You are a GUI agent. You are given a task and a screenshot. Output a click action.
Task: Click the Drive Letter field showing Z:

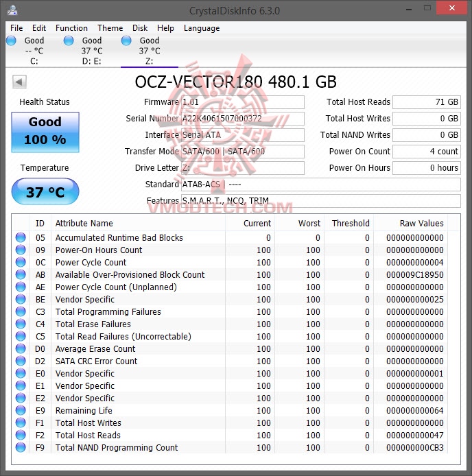tap(242, 168)
